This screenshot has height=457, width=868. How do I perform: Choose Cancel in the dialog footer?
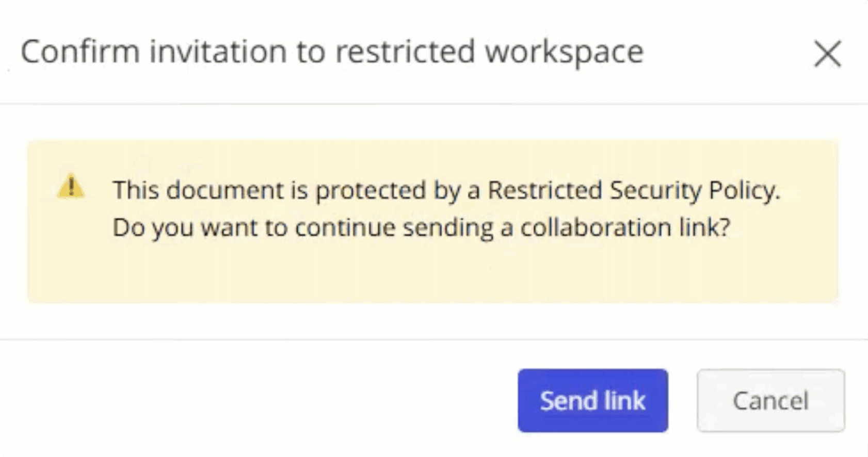770,400
